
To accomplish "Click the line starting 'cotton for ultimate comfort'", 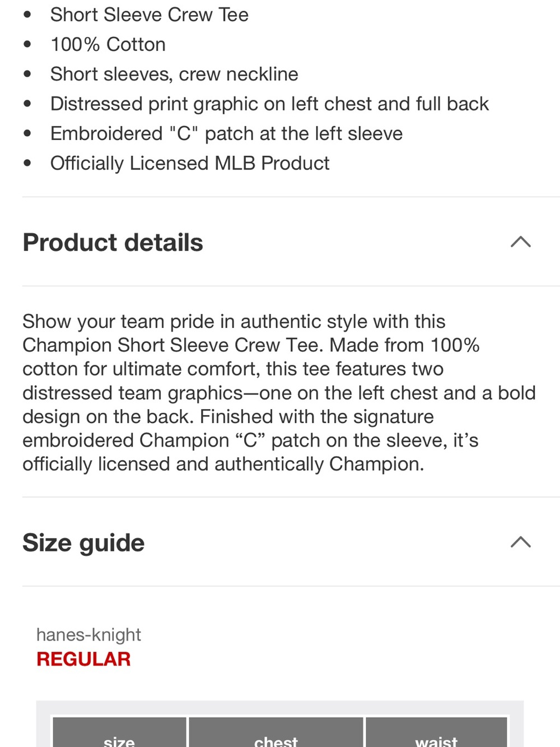I will point(233,369).
